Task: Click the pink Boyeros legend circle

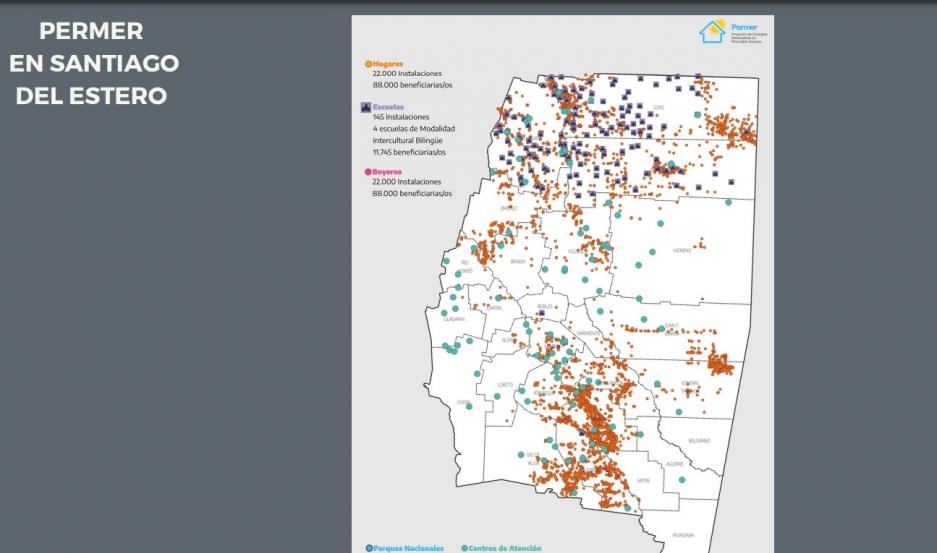Action: pos(368,172)
